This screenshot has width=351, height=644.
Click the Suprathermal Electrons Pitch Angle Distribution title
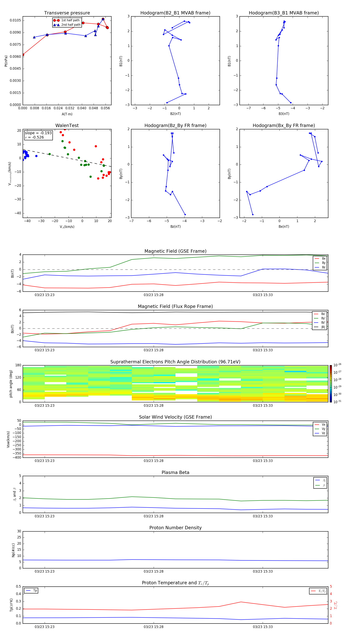175,362
